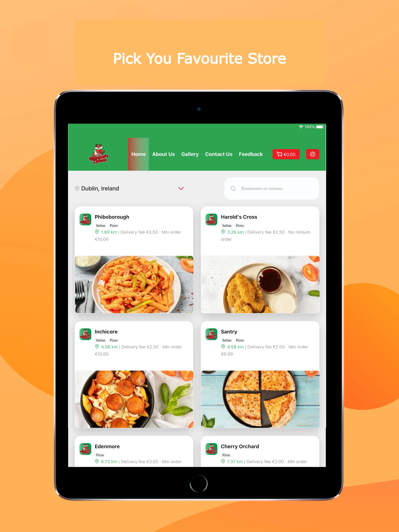This screenshot has height=532, width=399.
Task: Click the Marcello's Pizza brand logo icon
Action: click(99, 153)
